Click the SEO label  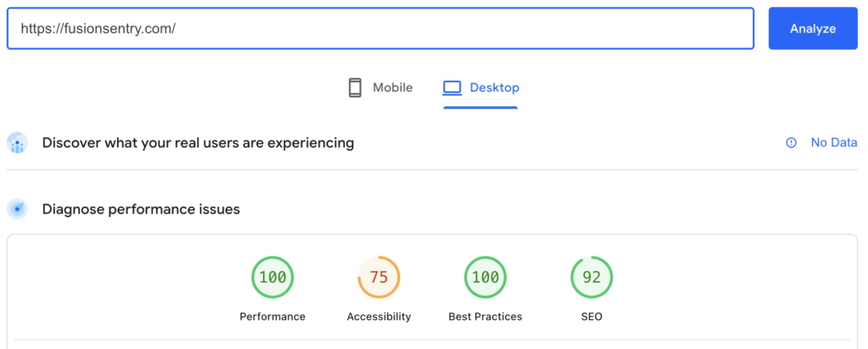(x=592, y=317)
